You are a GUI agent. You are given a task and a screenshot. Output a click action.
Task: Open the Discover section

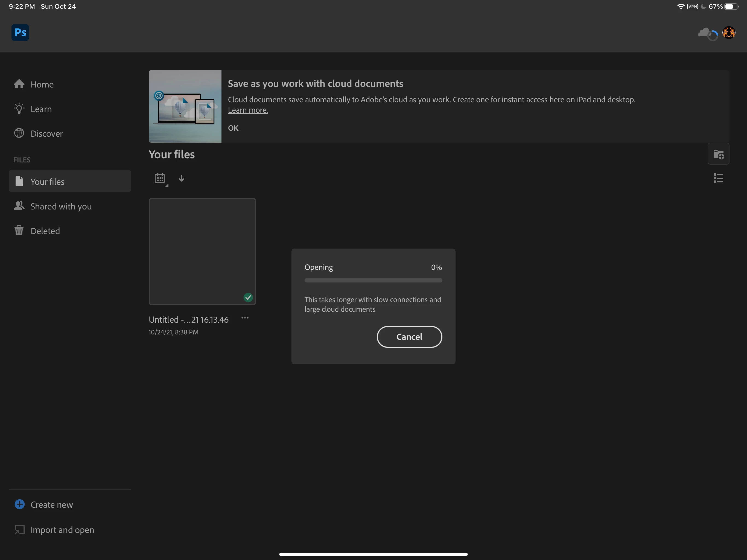pos(46,134)
